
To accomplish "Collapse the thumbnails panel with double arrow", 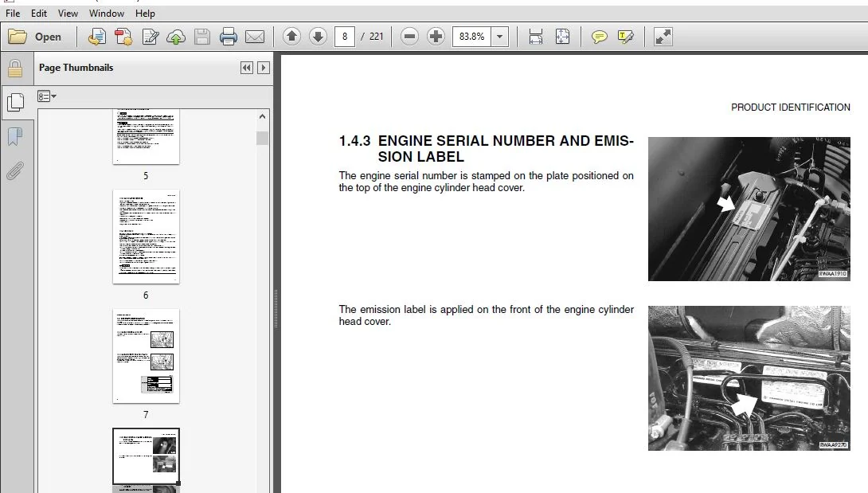I will (x=247, y=68).
